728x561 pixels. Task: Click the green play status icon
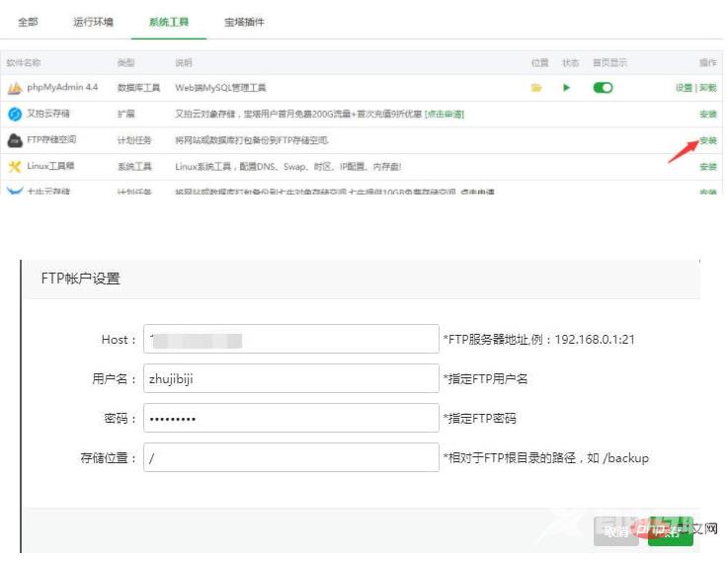pyautogui.click(x=567, y=88)
